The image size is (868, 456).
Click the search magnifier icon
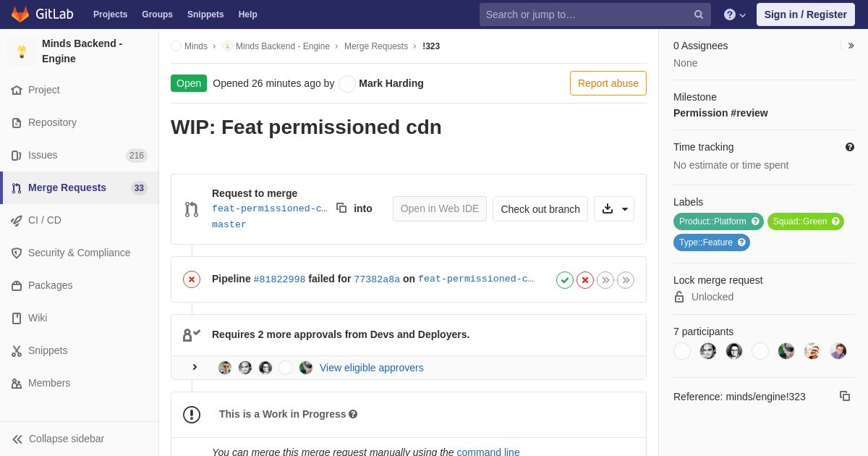[x=699, y=14]
